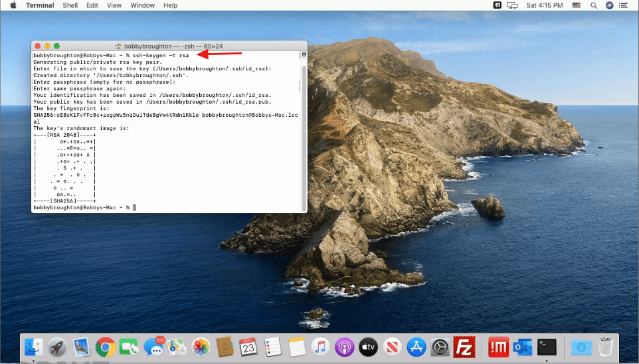Click the '+----[SHA256]-----+' randomart footer
Image resolution: width=639 pixels, height=364 pixels.
[x=64, y=201]
